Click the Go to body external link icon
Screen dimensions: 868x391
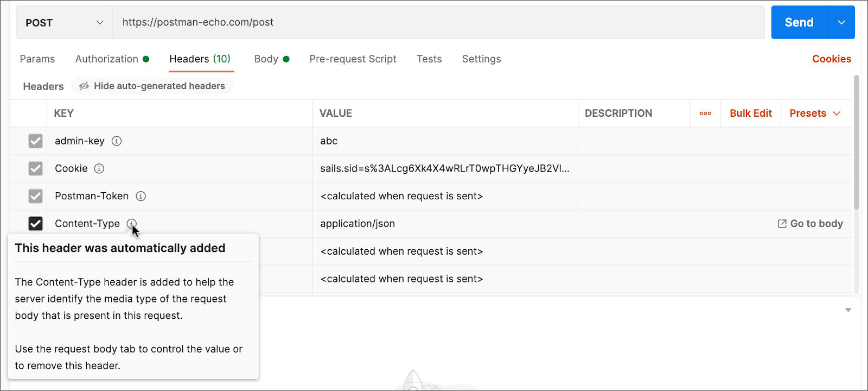click(781, 223)
